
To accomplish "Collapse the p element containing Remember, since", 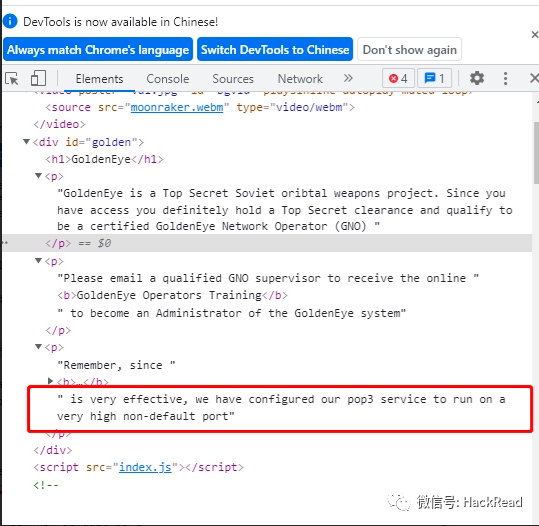I will (38, 347).
